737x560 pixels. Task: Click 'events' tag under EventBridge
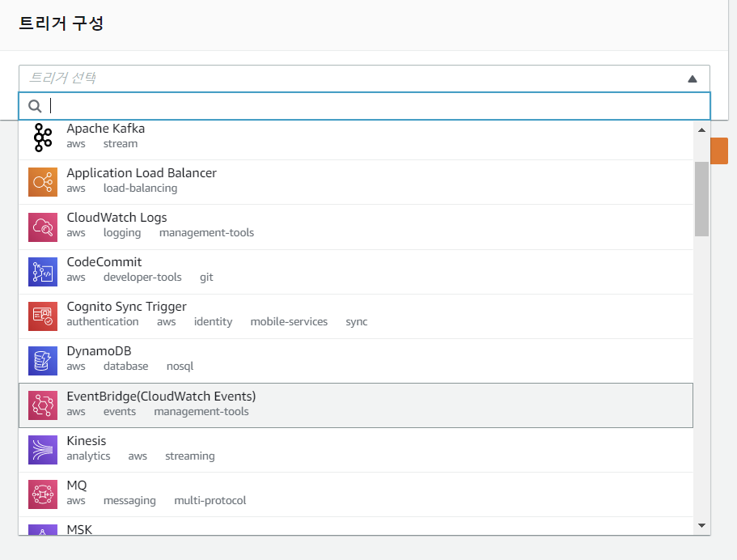coord(120,411)
